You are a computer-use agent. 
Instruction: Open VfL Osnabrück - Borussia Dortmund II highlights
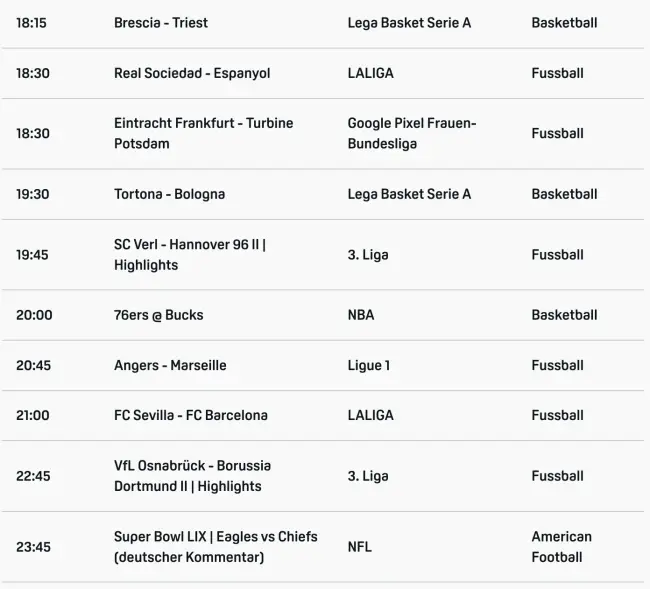pos(192,476)
